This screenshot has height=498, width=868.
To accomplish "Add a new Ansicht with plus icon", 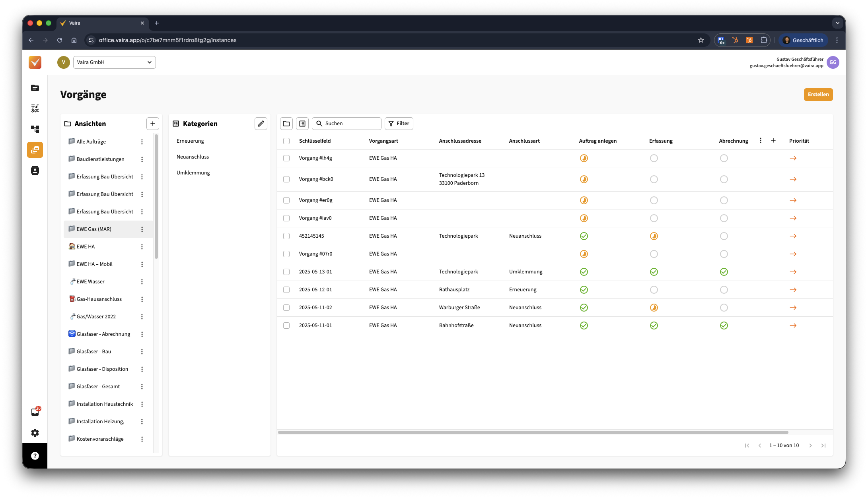I will tap(152, 124).
